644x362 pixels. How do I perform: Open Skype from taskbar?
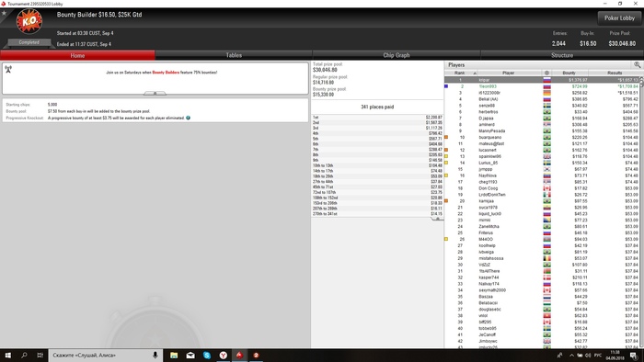tap(207, 355)
